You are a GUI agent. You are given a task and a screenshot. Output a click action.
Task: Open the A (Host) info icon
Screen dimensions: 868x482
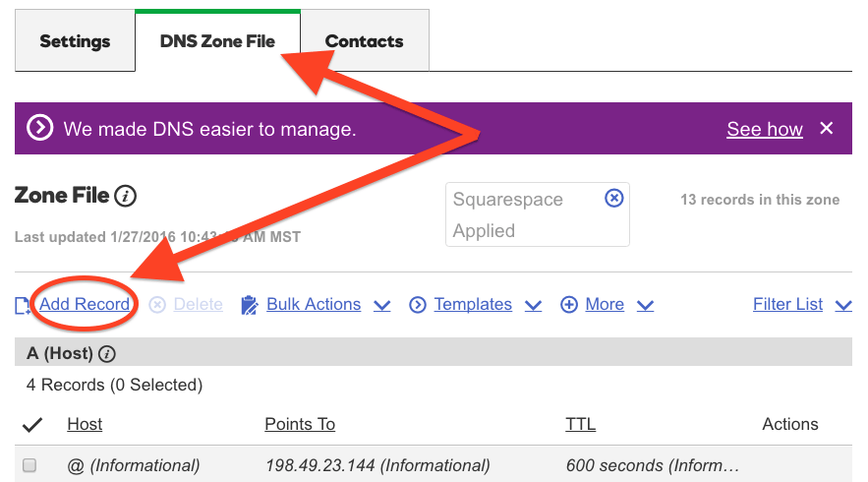coord(107,354)
